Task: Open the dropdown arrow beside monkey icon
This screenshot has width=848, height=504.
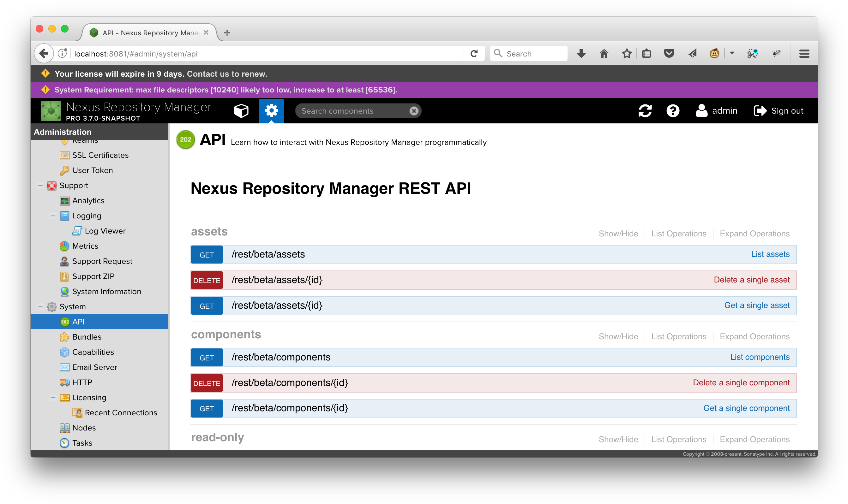Action: tap(732, 53)
